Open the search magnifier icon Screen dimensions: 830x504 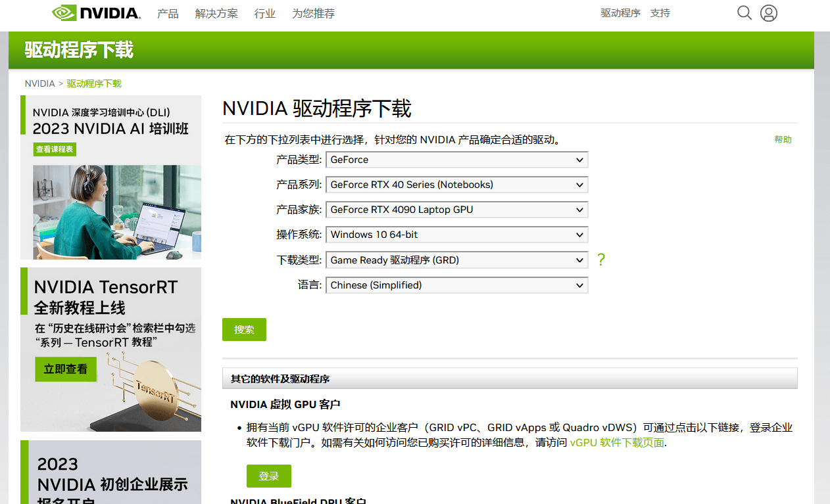tap(744, 13)
